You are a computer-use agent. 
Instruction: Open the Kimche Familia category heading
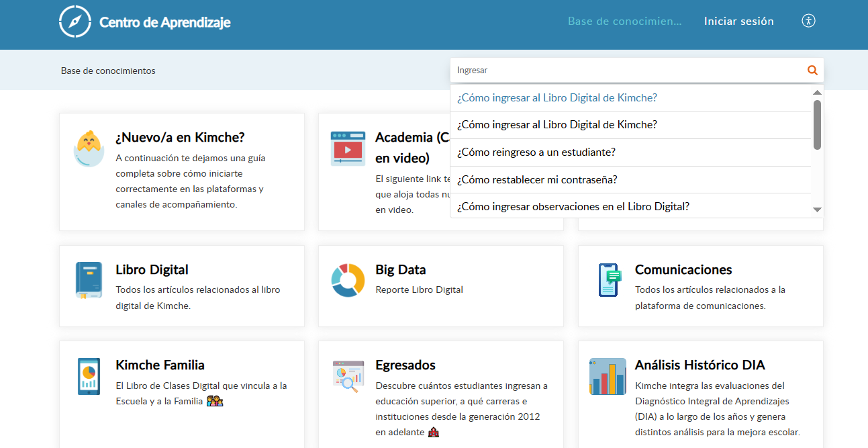click(160, 365)
